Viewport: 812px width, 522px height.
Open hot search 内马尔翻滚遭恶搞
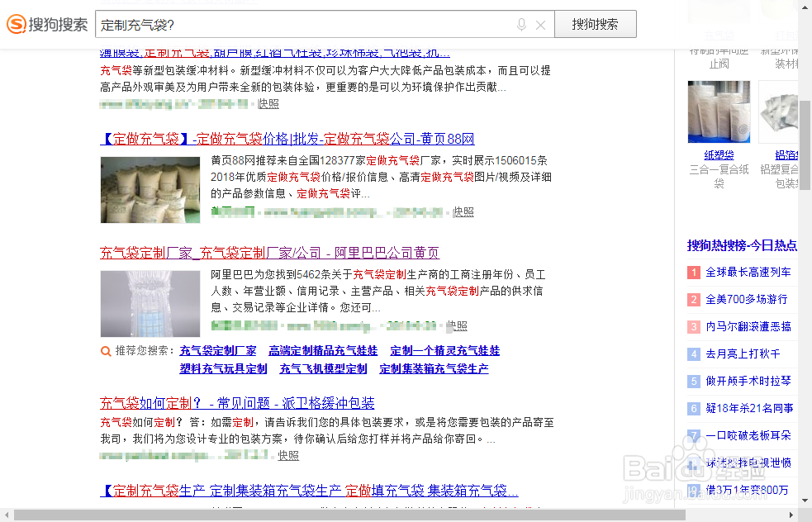pos(748,327)
